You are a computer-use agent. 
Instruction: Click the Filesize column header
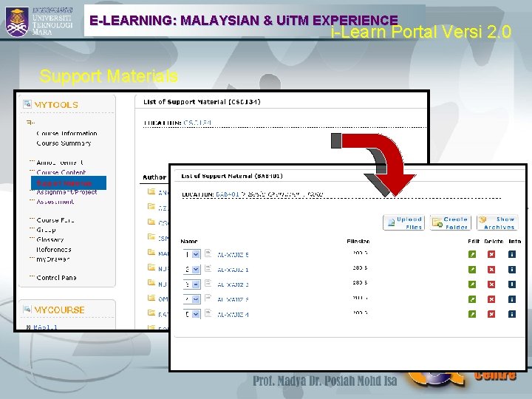(x=358, y=241)
